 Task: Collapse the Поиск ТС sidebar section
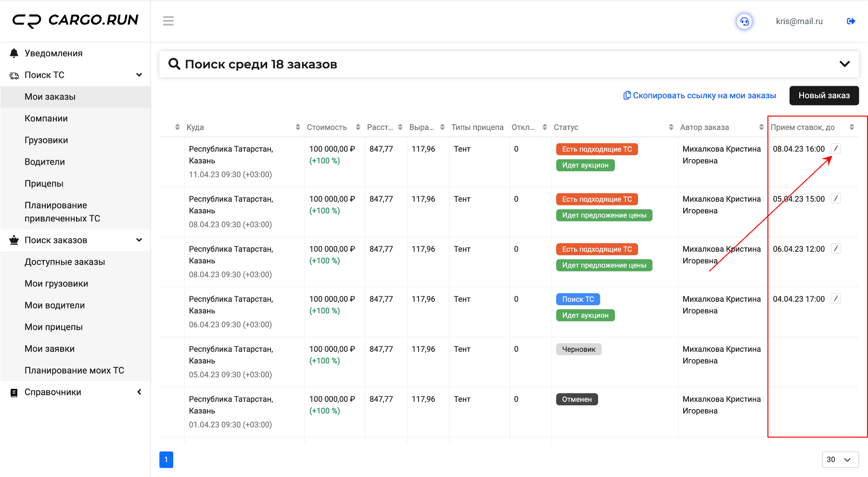click(x=139, y=75)
